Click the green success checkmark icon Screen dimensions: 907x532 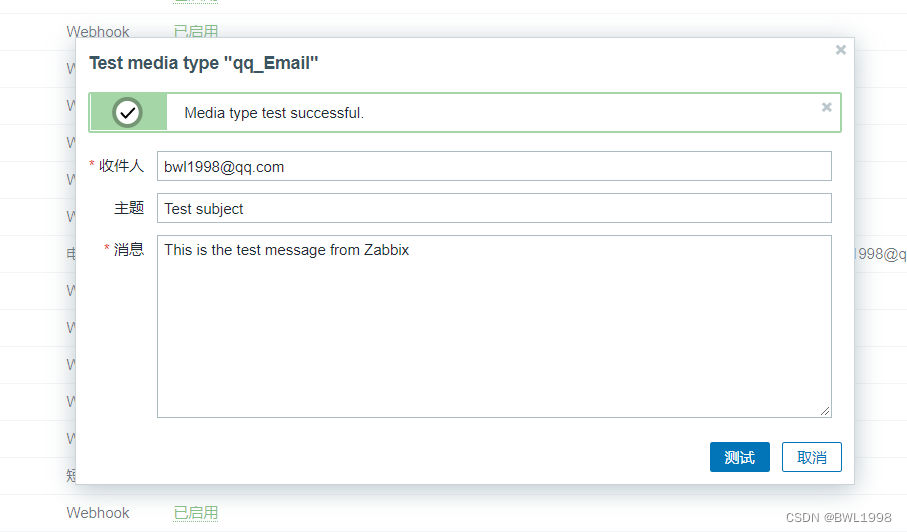click(x=127, y=112)
